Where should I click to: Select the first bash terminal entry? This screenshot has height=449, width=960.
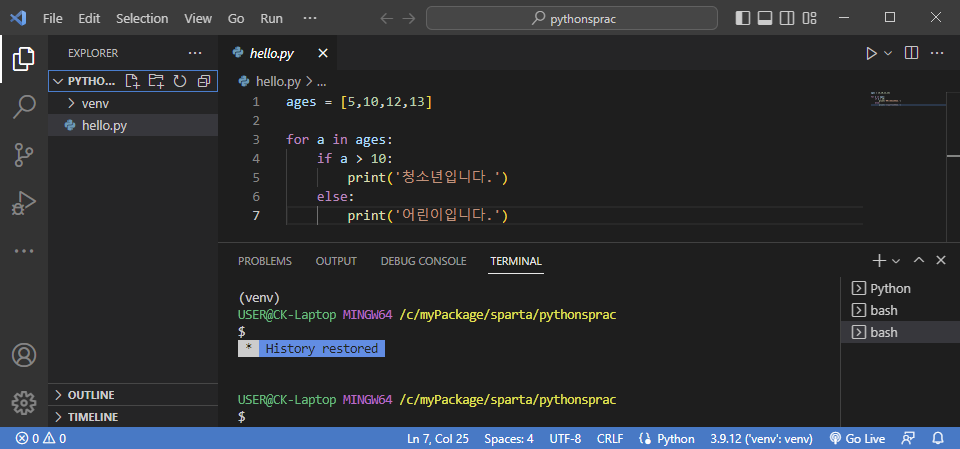point(900,310)
